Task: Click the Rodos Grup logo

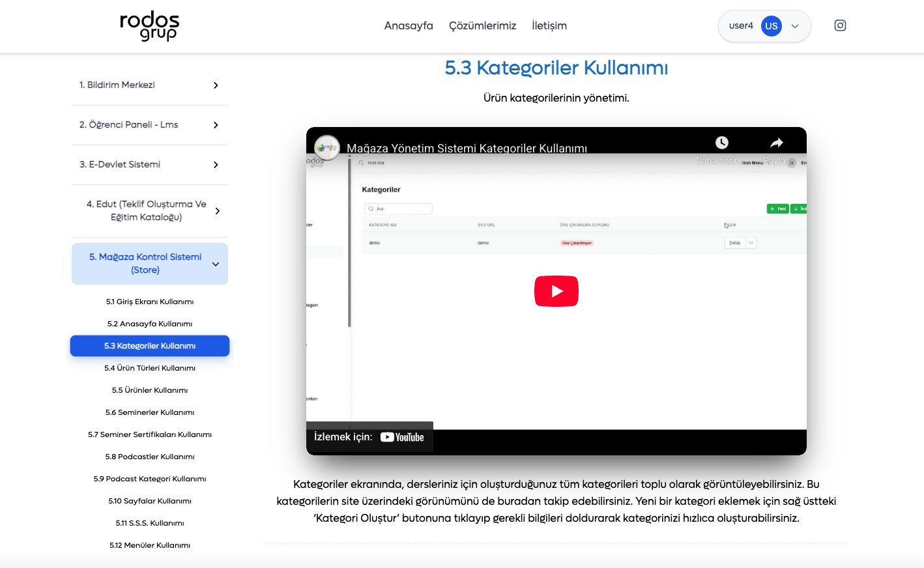Action: pyautogui.click(x=149, y=26)
